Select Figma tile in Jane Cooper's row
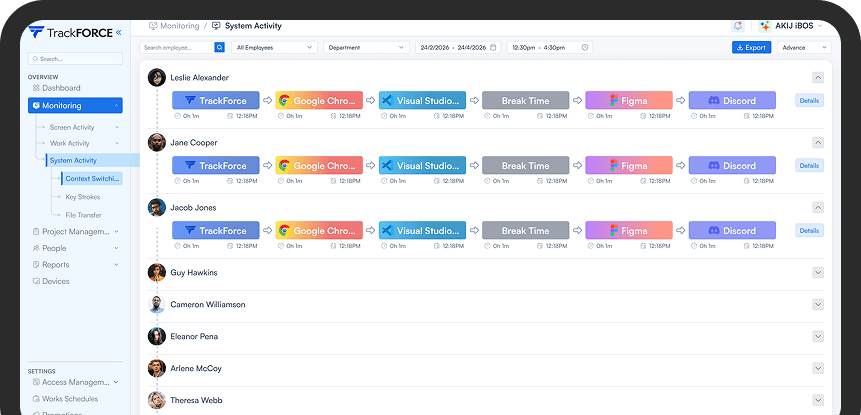Screen dimensions: 861x415 click(x=629, y=165)
